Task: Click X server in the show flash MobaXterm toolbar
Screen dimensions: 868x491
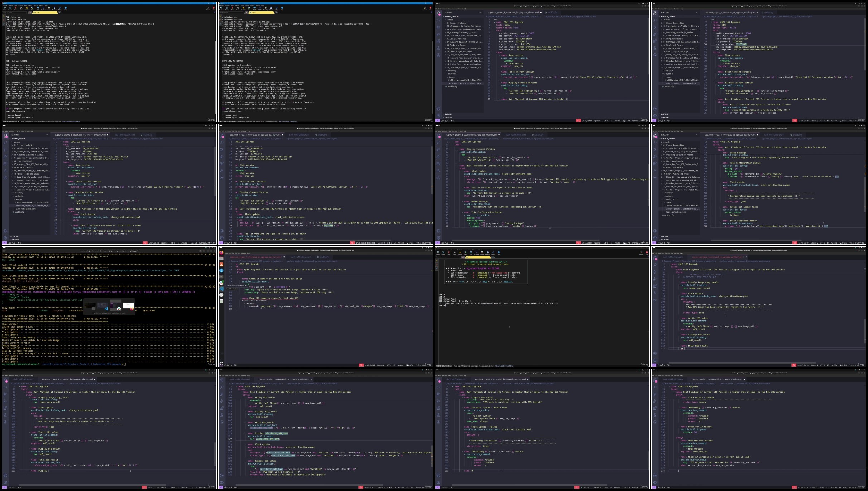Action: [641, 253]
